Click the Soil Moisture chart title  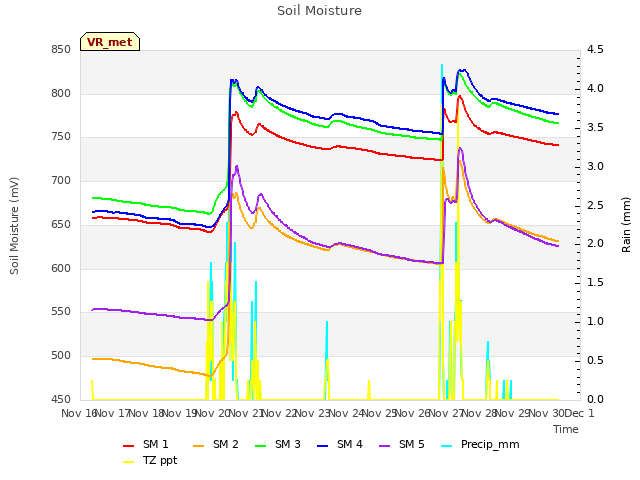[x=319, y=11]
